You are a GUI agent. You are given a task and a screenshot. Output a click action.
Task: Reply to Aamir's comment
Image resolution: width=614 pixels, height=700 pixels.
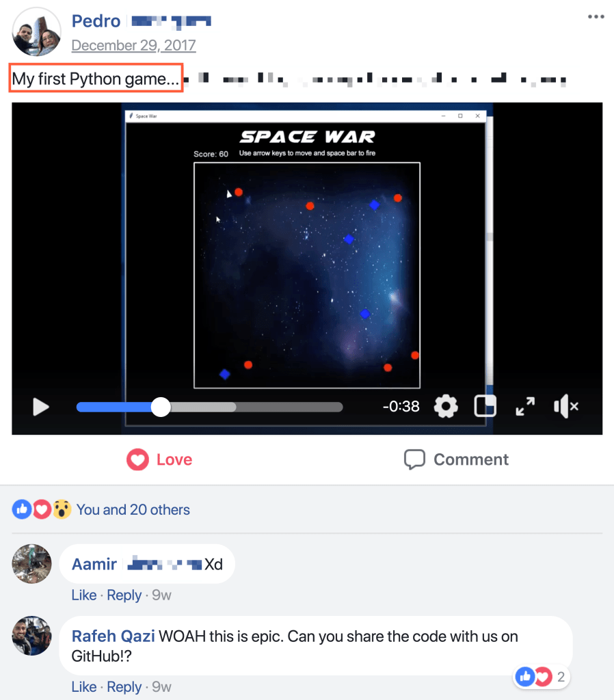pos(124,595)
